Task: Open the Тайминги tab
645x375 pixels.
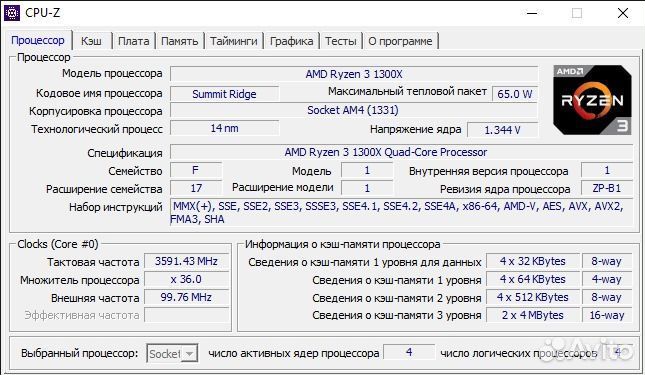Action: [x=234, y=41]
